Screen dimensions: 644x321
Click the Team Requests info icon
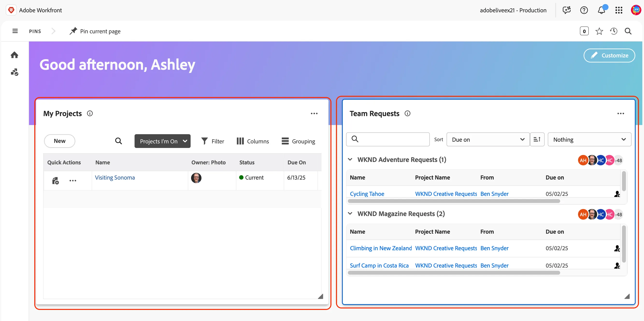[408, 113]
